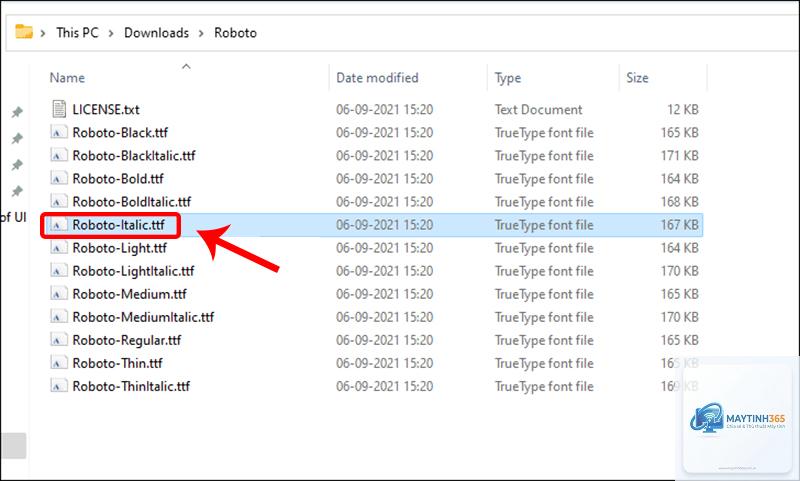Screen dimensions: 800x481
Task: Select the Roboto-BlackItalic.ttf font icon
Action: [59, 155]
